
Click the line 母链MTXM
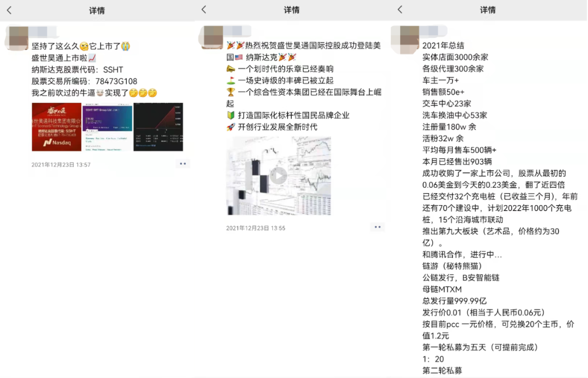[x=442, y=289]
